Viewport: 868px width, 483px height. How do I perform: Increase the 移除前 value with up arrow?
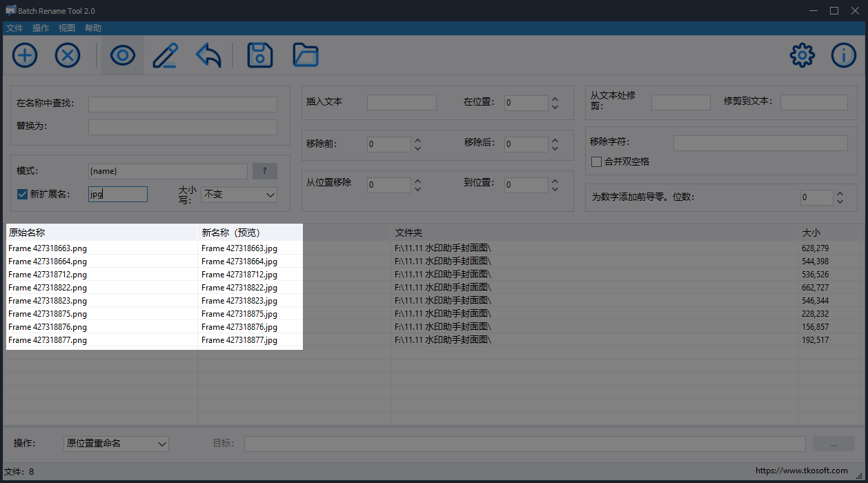(x=417, y=141)
